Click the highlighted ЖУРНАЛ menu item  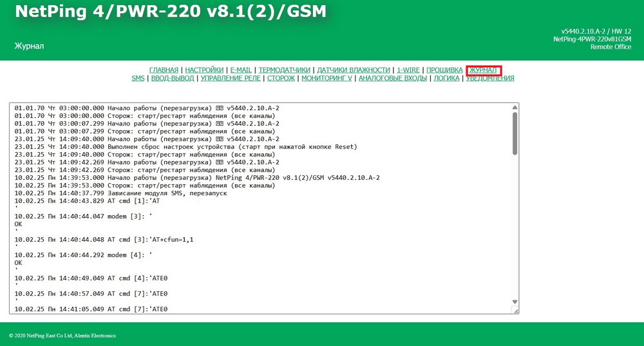tap(483, 70)
